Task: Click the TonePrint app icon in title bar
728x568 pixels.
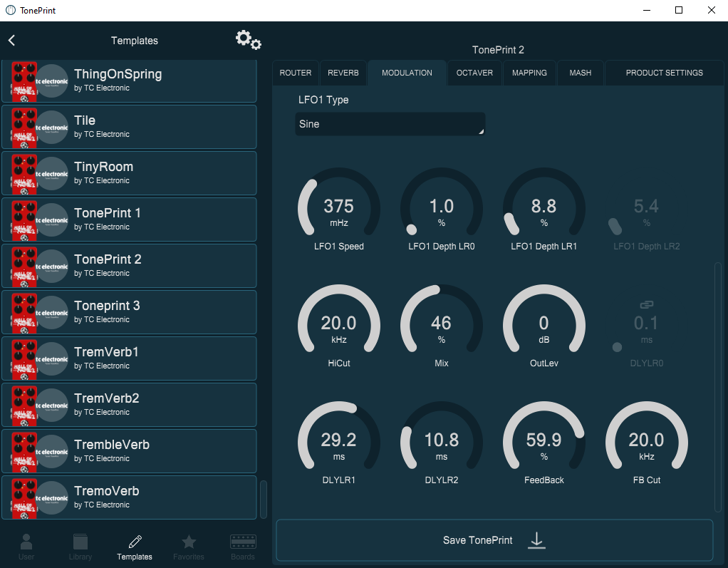Action: 10,10
